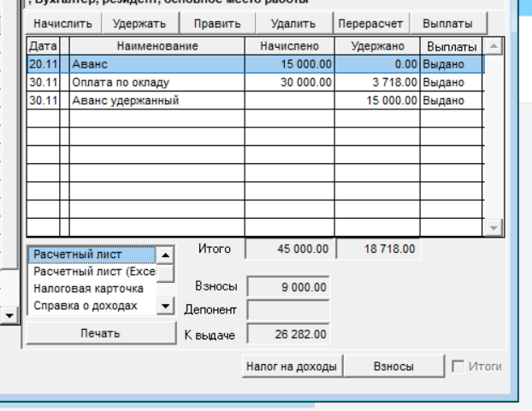
Task: Click the report list up arrow
Action: click(x=165, y=255)
